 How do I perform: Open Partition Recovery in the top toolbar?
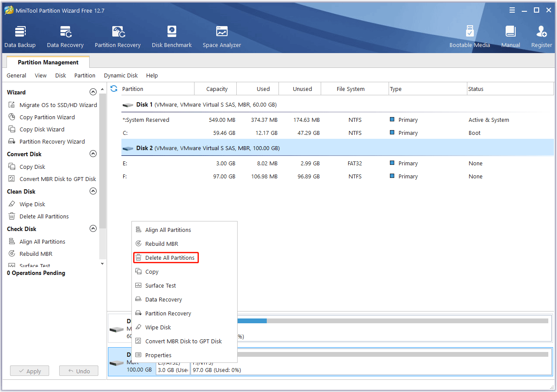click(x=117, y=37)
